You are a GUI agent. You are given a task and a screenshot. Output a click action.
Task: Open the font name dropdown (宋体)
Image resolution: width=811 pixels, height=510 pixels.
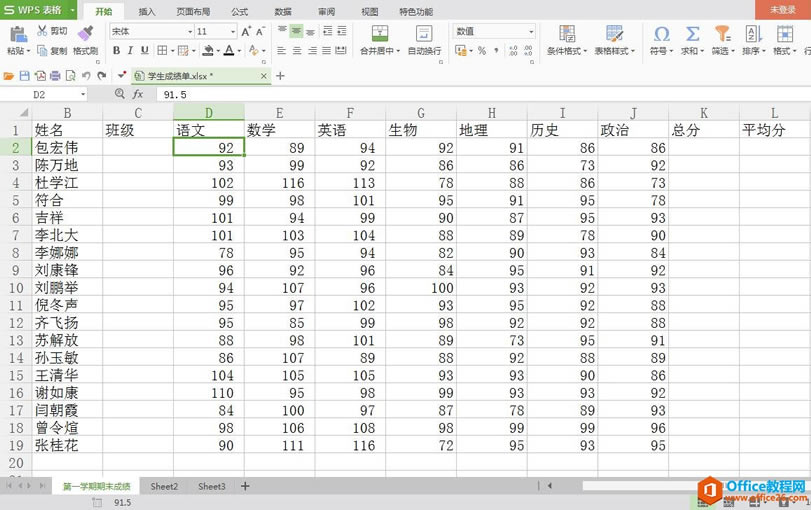click(190, 32)
